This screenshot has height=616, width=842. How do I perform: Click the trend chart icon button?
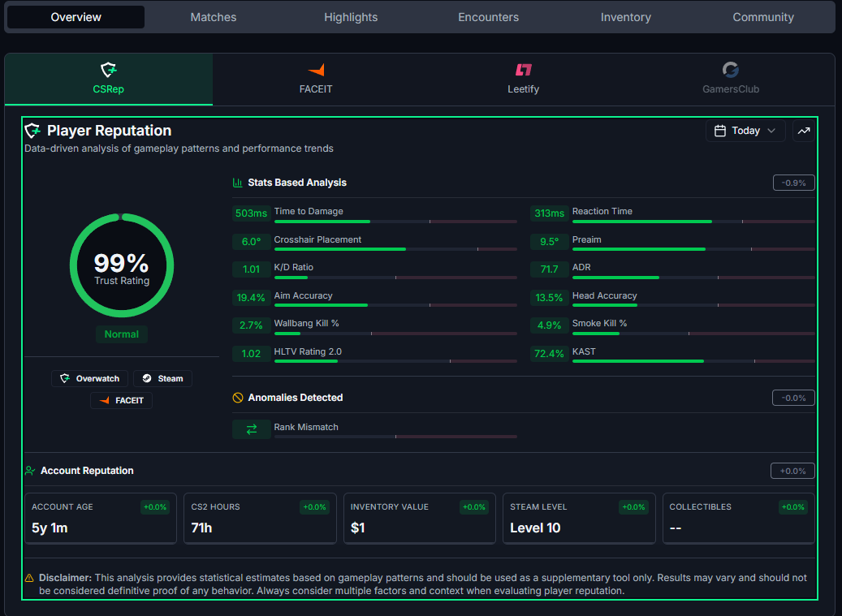[804, 131]
